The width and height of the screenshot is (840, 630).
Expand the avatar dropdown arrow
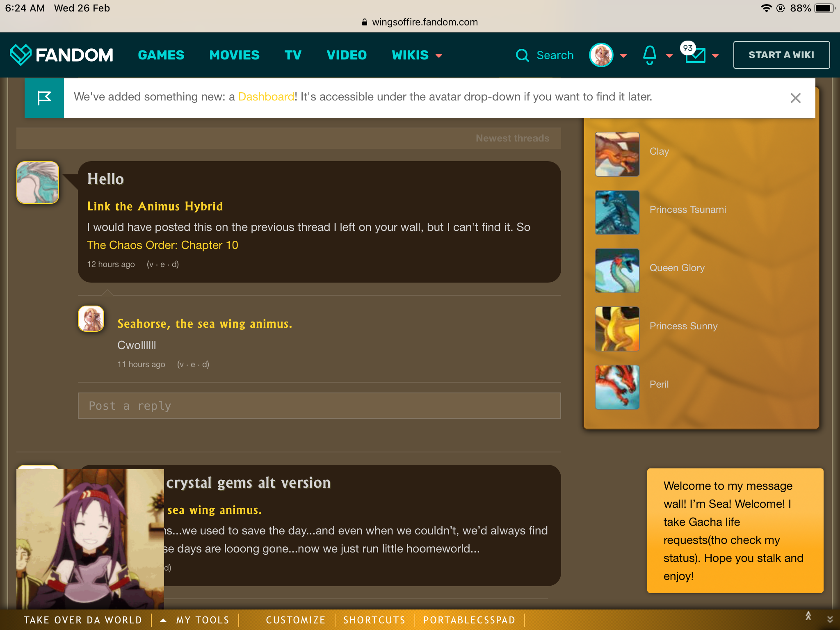pyautogui.click(x=623, y=56)
